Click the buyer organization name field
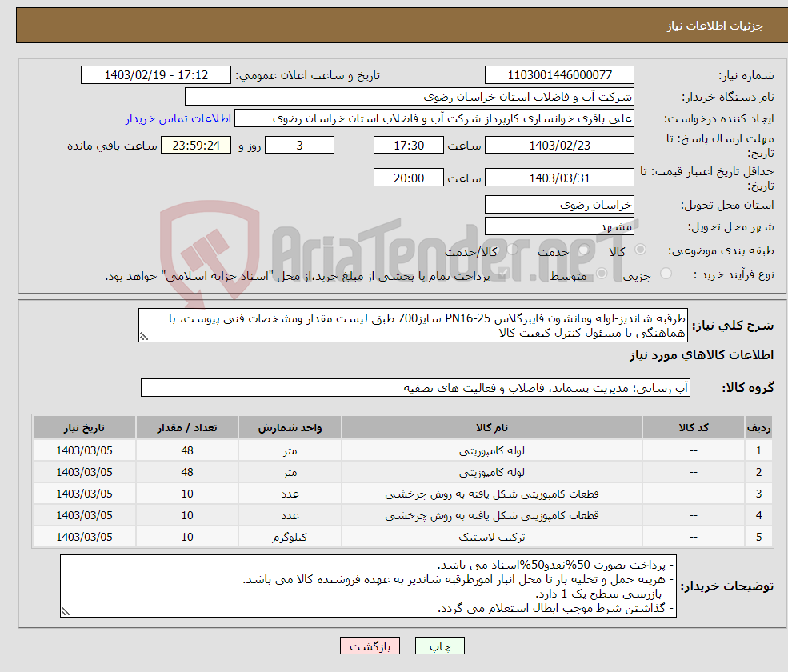Viewport: 788px width, 672px height. point(410,97)
